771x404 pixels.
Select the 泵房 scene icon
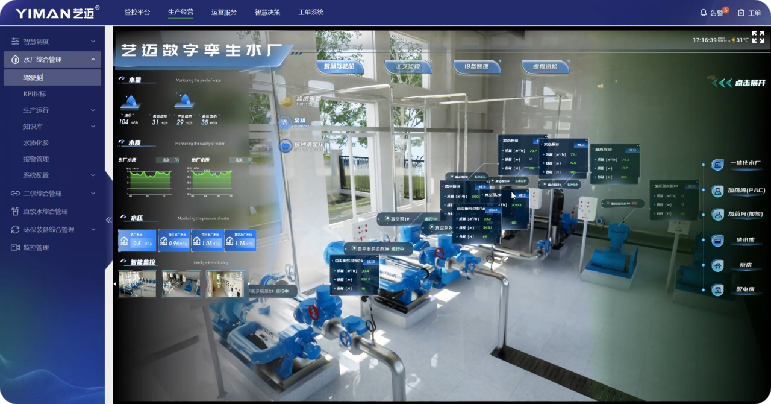point(717,265)
